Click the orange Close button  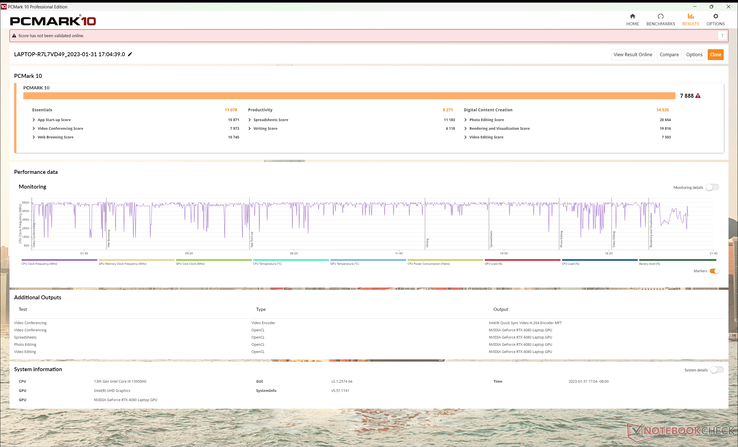(715, 55)
